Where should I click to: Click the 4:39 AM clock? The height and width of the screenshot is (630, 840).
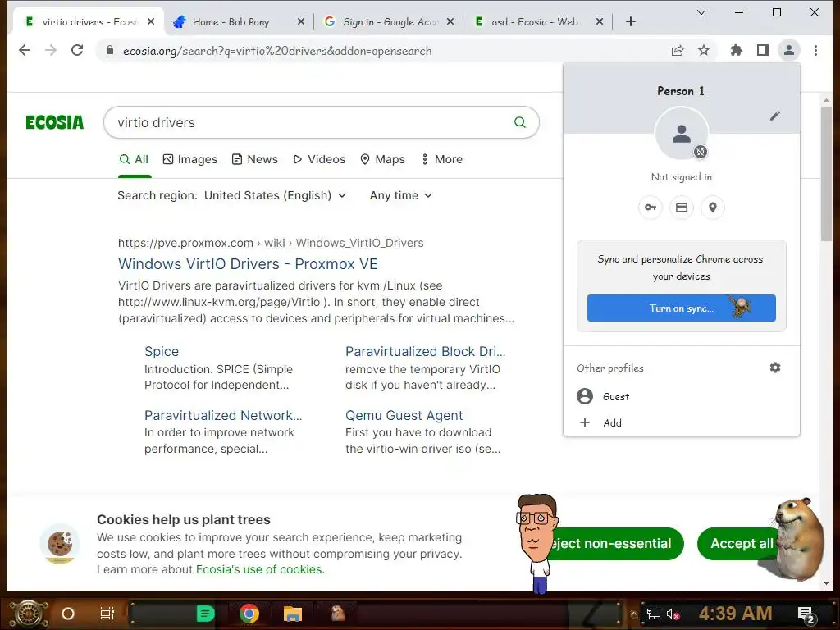(736, 614)
